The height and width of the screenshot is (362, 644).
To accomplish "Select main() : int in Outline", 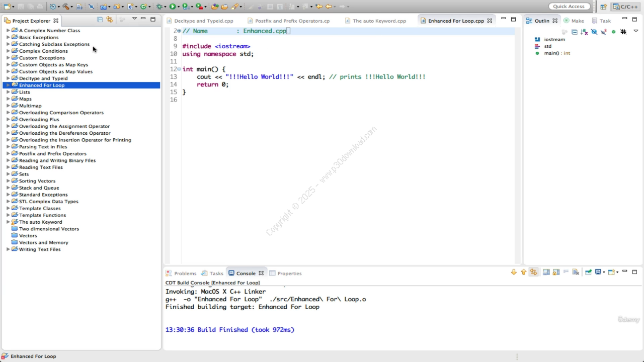I will click(x=557, y=53).
